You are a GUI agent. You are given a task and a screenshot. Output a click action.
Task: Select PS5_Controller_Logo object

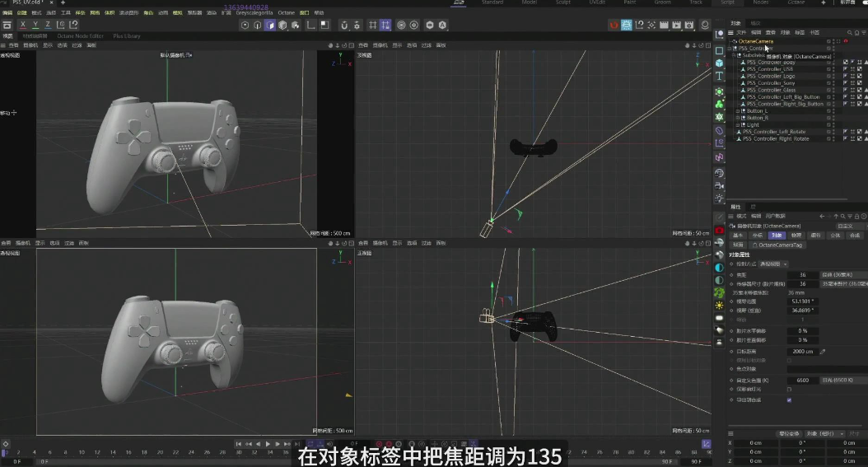[771, 77]
